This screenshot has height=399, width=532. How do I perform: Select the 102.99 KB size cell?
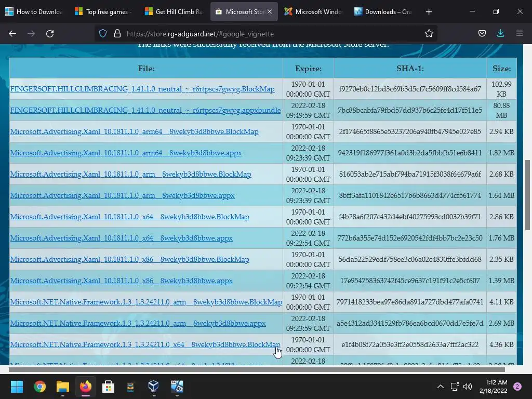501,89
